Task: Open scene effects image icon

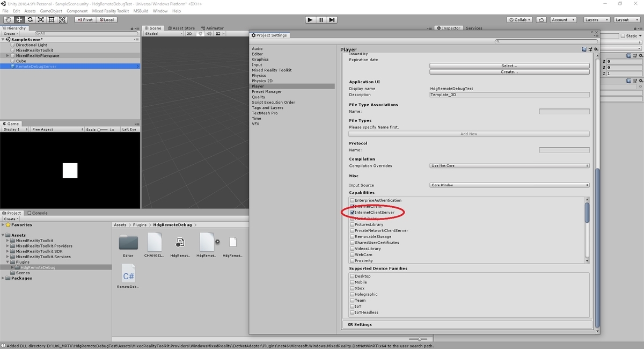Action: (x=218, y=33)
